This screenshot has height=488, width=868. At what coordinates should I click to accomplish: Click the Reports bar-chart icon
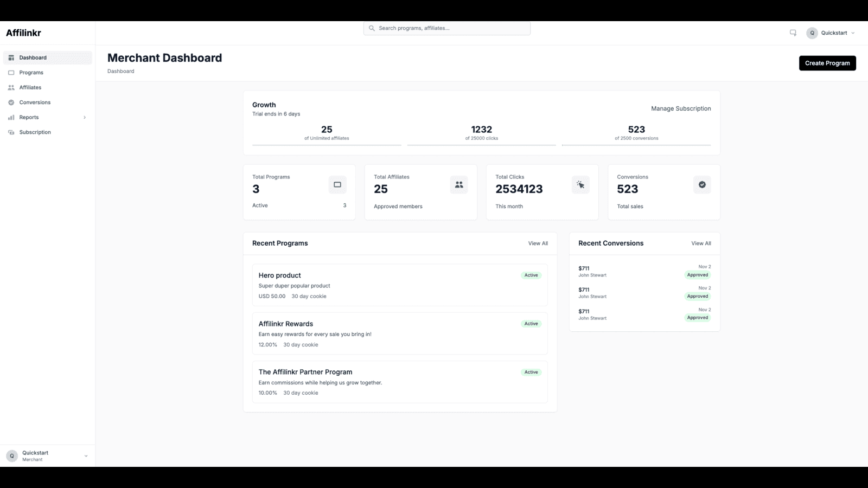[x=11, y=117]
